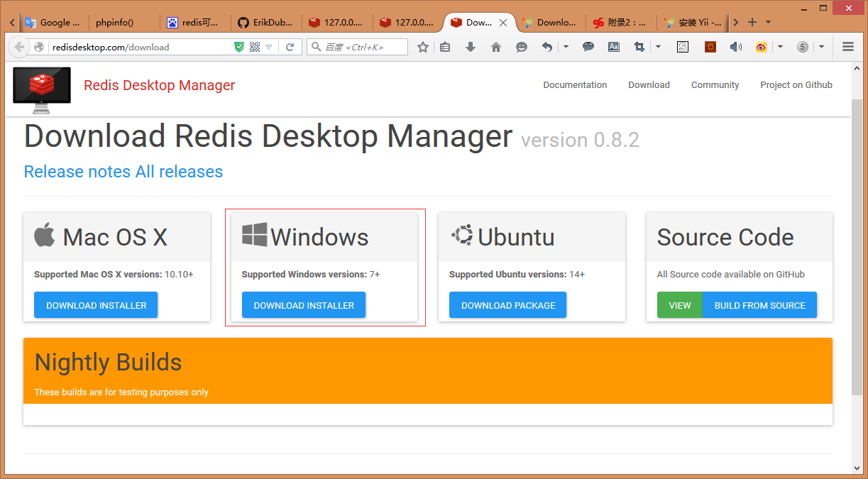Click the scrollbar up arrow
The image size is (868, 479).
tap(857, 69)
